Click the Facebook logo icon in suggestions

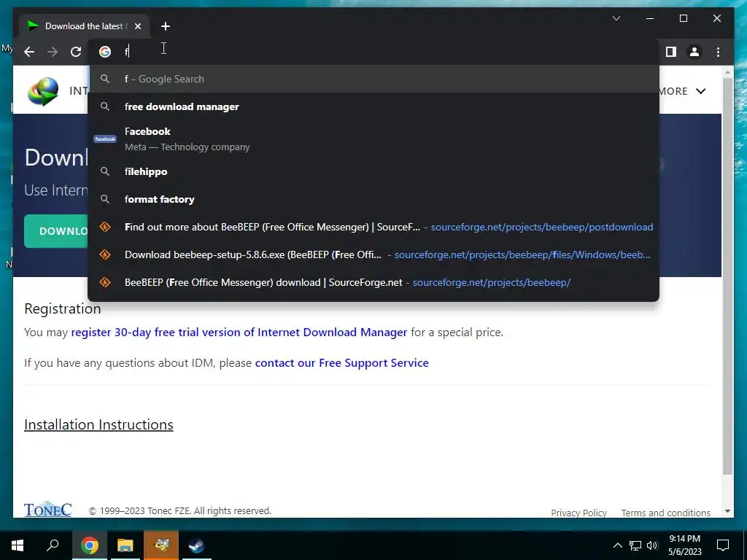[x=105, y=139]
